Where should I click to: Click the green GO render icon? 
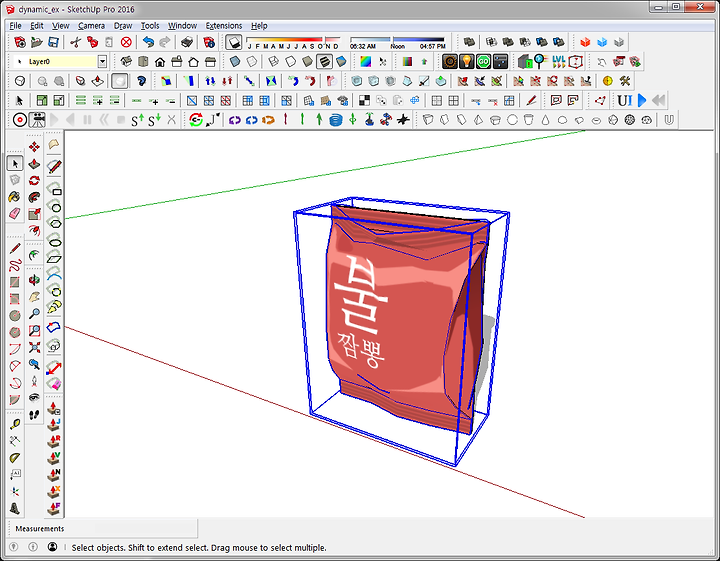[x=484, y=62]
